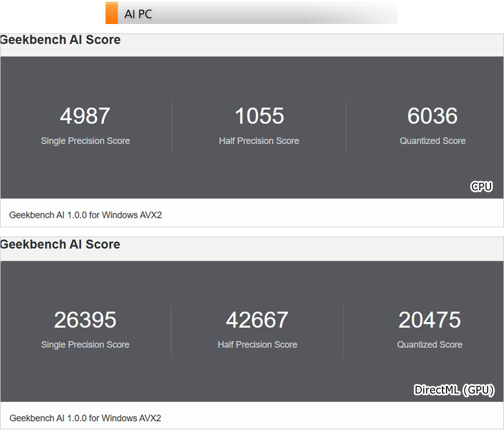Click the GPU panel's Geekbench AI 1.0.0 footer
Screen dimensions: 504x431
coord(86,418)
